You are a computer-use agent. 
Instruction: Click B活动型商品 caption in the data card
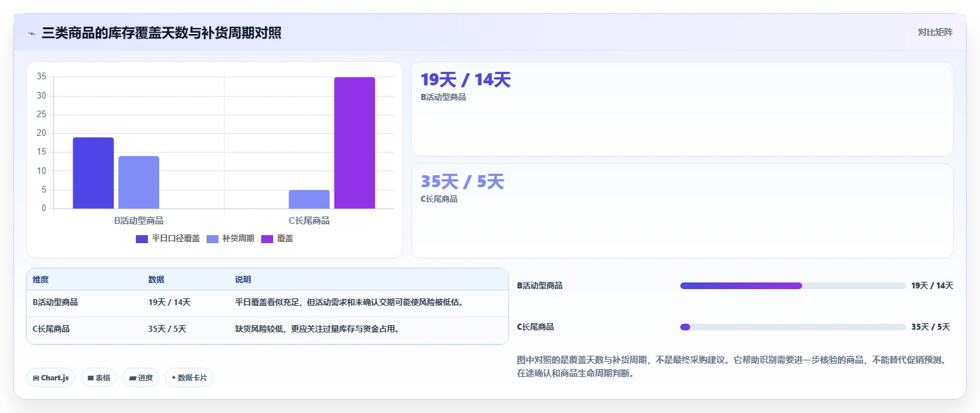(443, 97)
